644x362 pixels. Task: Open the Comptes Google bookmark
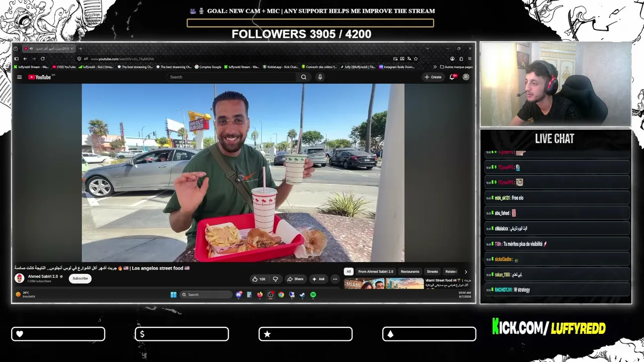pos(208,67)
